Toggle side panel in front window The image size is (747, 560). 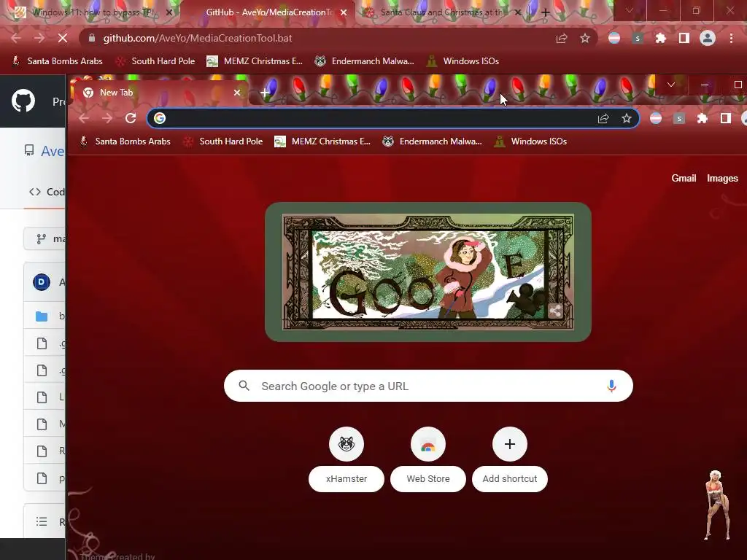726,118
